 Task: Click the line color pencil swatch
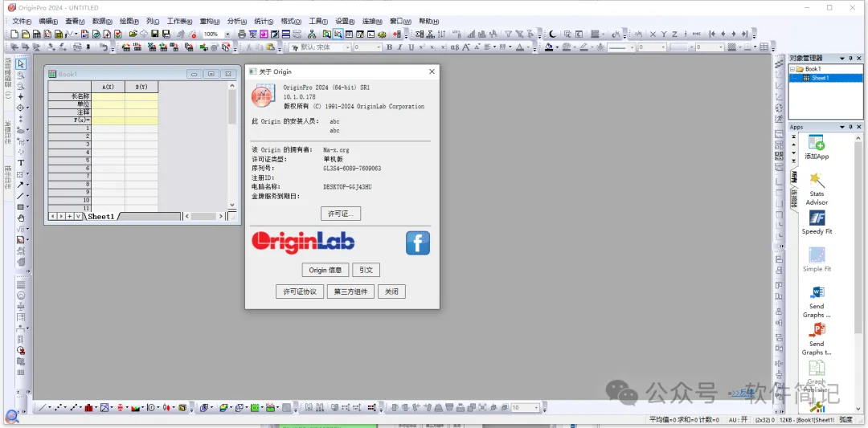click(583, 47)
